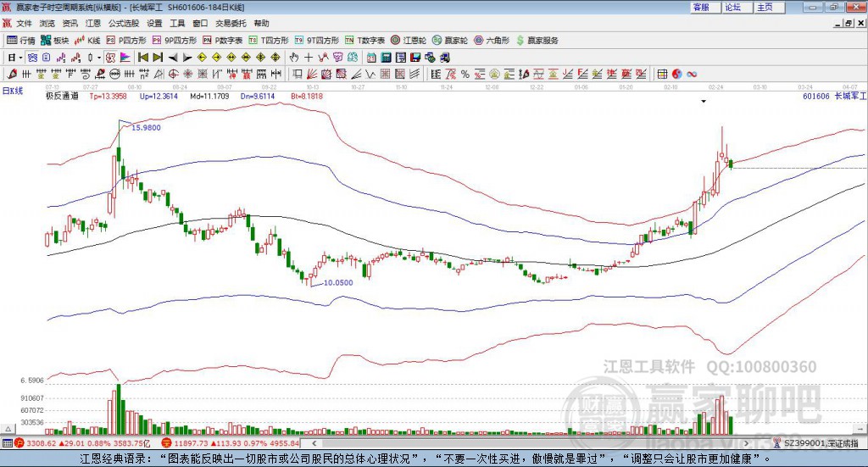
Task: Click the yin-yang icon
Action: tap(676, 74)
